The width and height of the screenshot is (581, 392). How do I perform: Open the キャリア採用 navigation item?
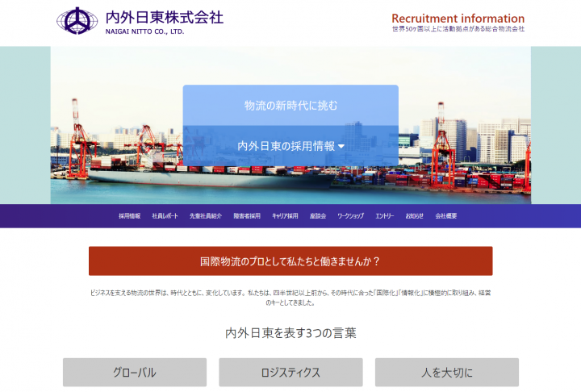[x=285, y=216]
